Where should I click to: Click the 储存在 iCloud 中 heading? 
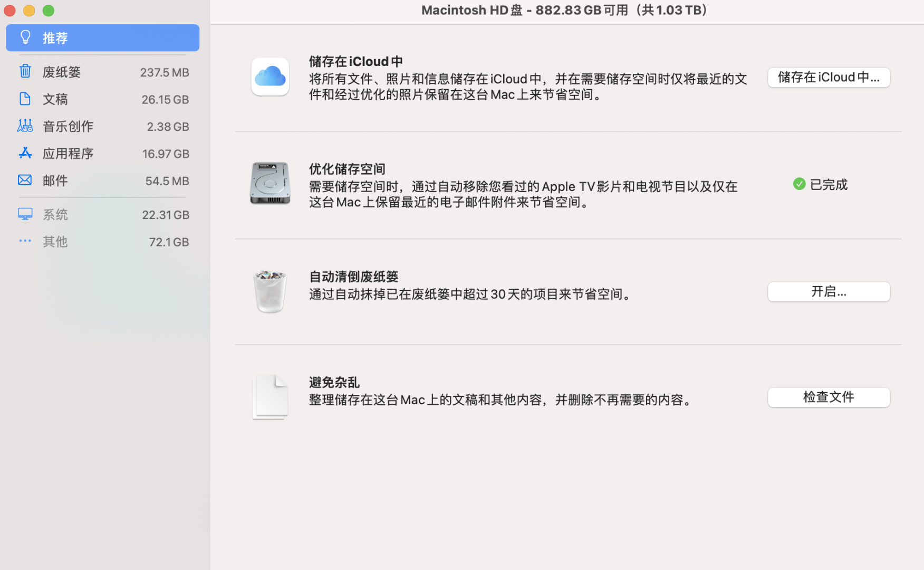pos(356,62)
